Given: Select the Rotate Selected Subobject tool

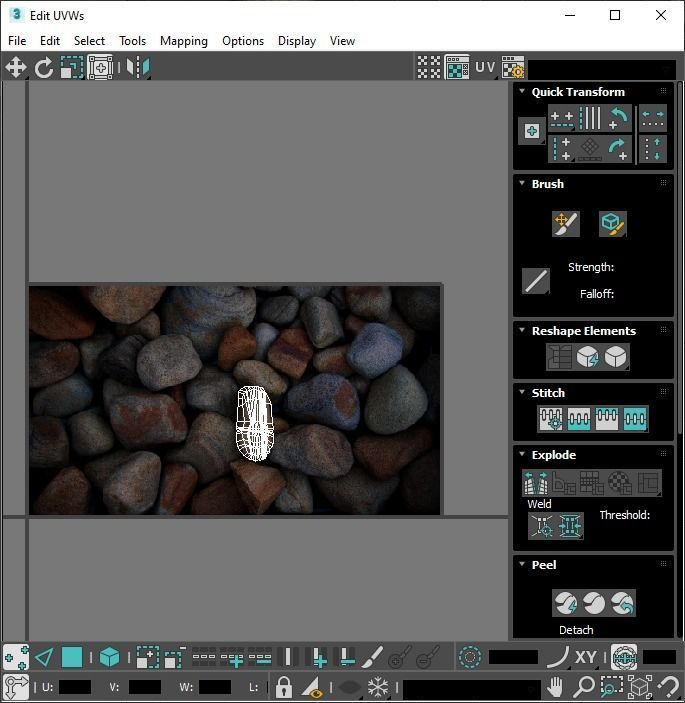Looking at the screenshot, I should coord(44,67).
